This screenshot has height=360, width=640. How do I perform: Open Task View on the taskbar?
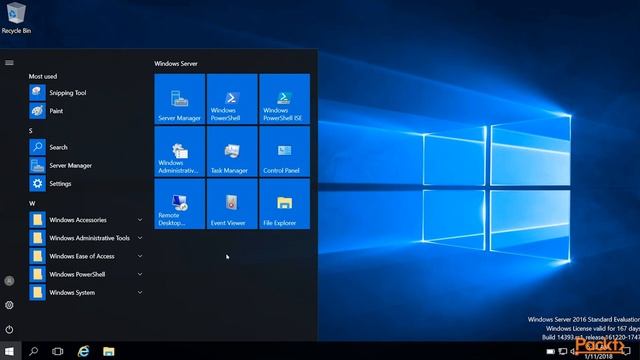(58, 351)
